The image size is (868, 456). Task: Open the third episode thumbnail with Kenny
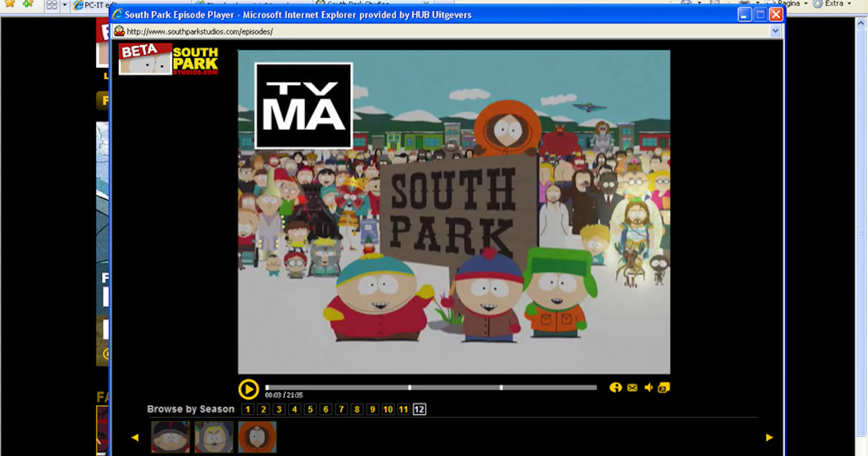point(257,437)
